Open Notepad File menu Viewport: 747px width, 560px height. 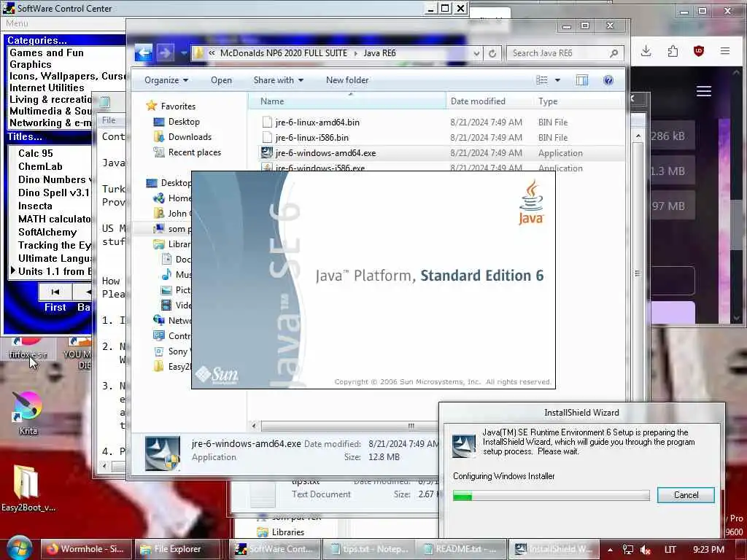[x=109, y=120]
